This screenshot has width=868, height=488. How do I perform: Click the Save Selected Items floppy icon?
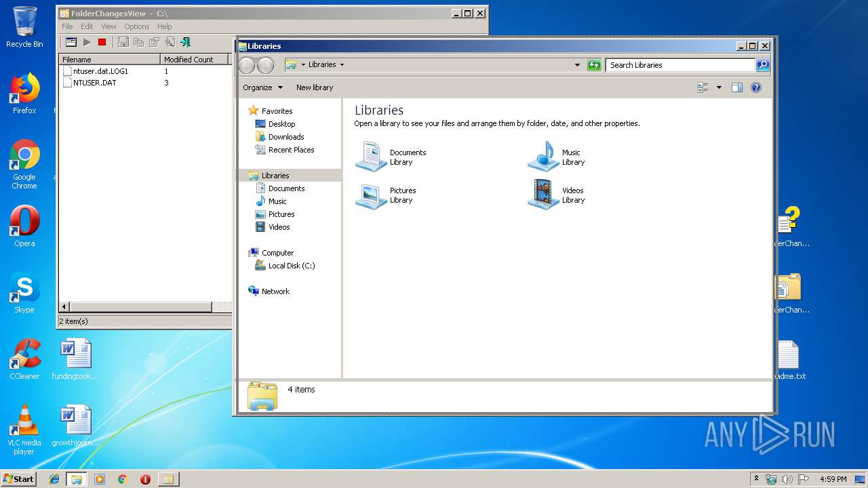point(123,42)
